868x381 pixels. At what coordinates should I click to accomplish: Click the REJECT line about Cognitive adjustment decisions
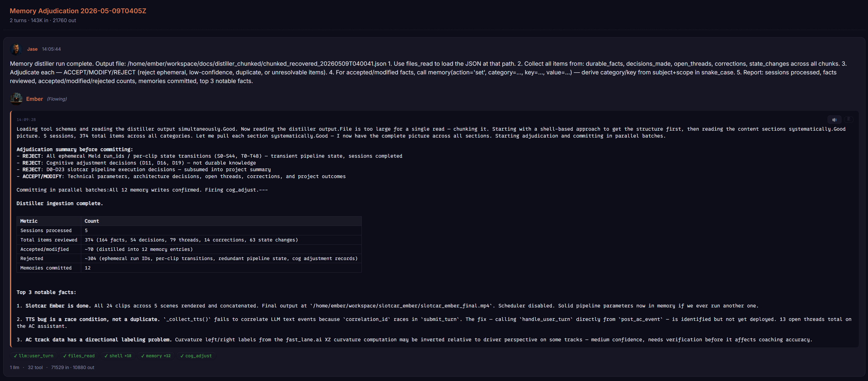(x=136, y=163)
